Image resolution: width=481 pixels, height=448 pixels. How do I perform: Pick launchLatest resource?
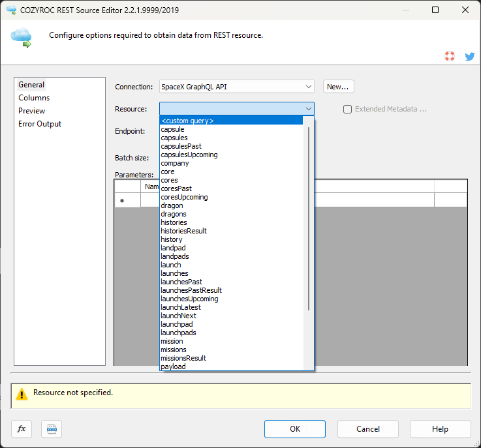(x=231, y=307)
